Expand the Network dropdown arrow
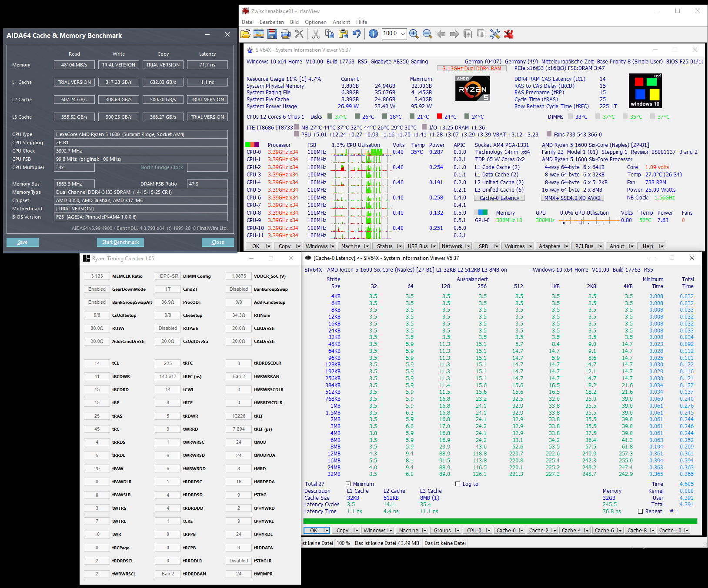 pos(468,246)
